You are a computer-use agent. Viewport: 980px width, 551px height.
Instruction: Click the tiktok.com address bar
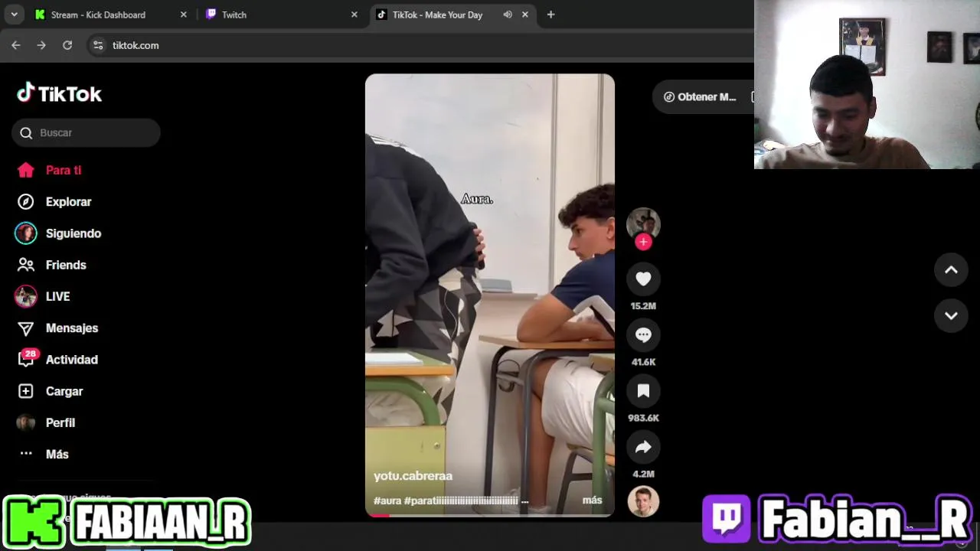pyautogui.click(x=421, y=45)
